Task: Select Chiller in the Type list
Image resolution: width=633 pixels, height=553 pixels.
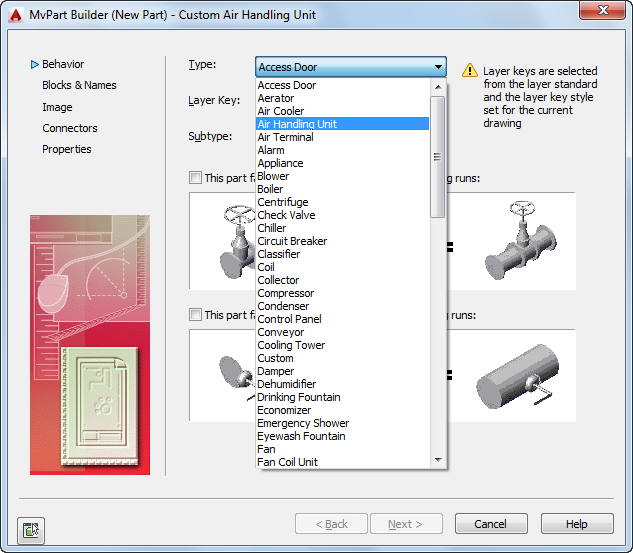Action: pyautogui.click(x=343, y=228)
